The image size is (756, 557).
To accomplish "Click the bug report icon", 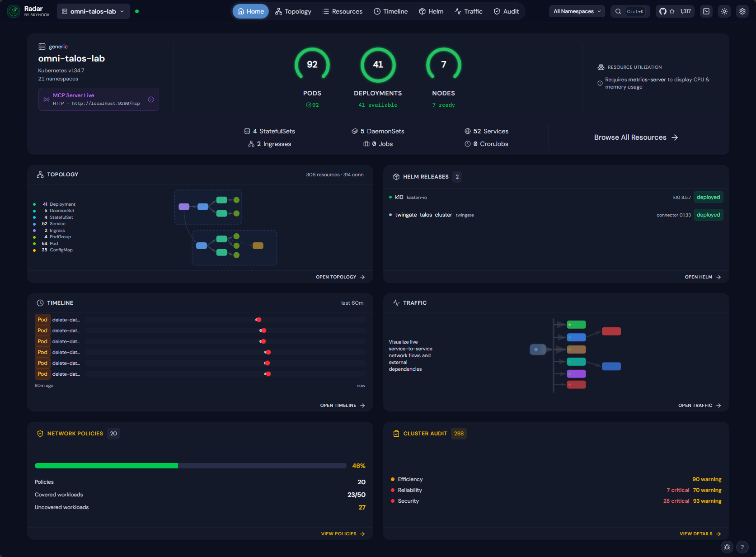I will pyautogui.click(x=727, y=547).
